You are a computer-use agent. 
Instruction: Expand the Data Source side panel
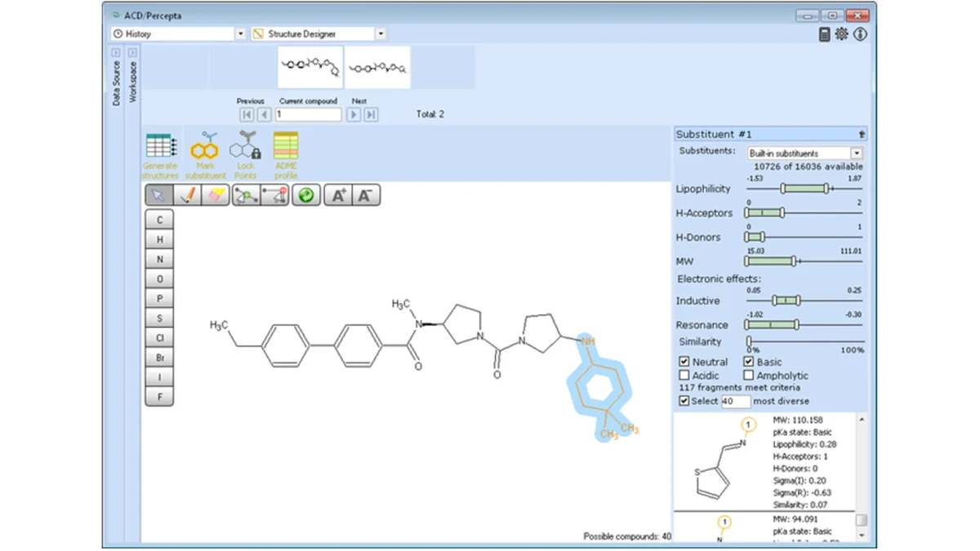(x=116, y=53)
